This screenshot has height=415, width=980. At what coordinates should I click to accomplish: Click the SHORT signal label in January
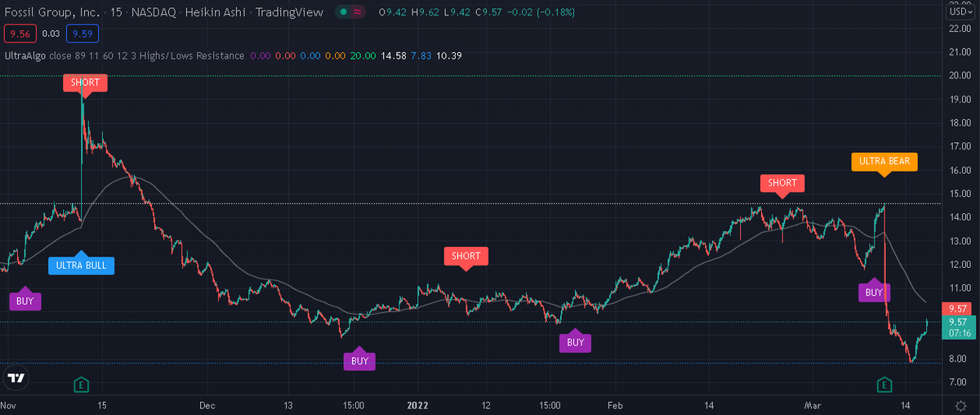[x=466, y=256]
